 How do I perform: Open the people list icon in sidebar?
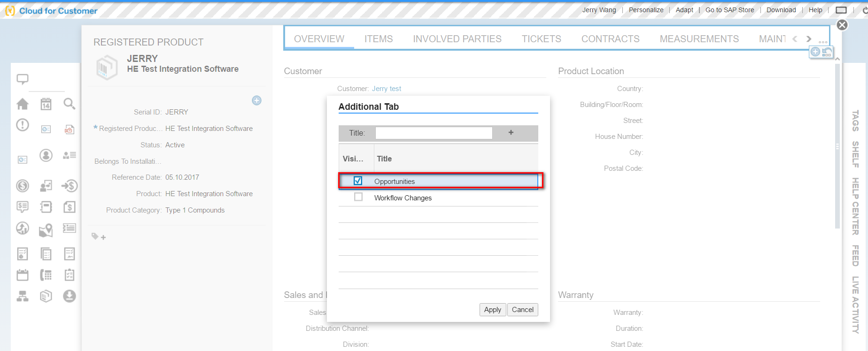(70, 155)
